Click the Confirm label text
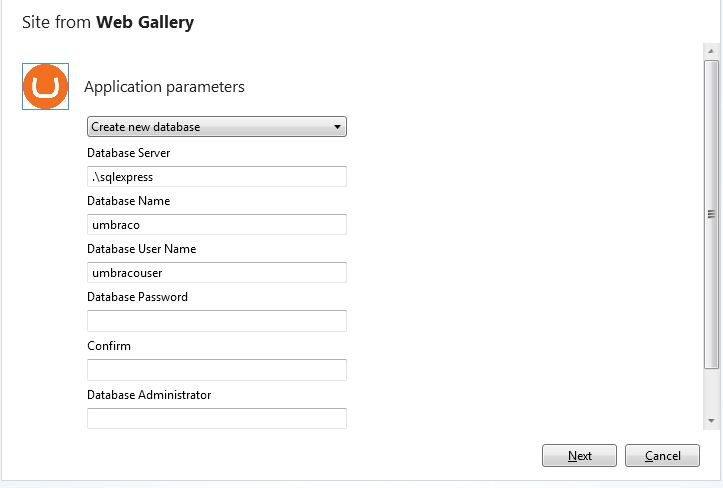Viewport: 723px width, 488px height. coord(109,345)
